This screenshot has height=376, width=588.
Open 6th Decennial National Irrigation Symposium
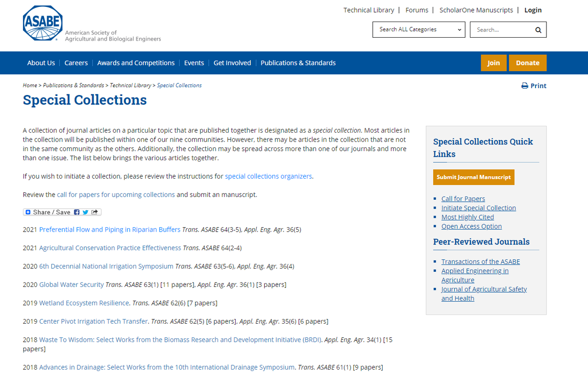click(x=106, y=266)
